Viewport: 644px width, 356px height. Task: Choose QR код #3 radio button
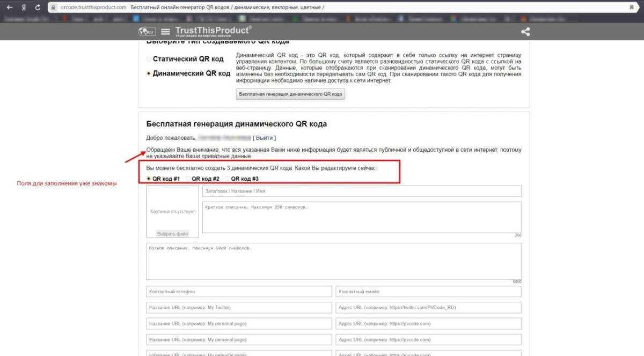click(x=227, y=179)
